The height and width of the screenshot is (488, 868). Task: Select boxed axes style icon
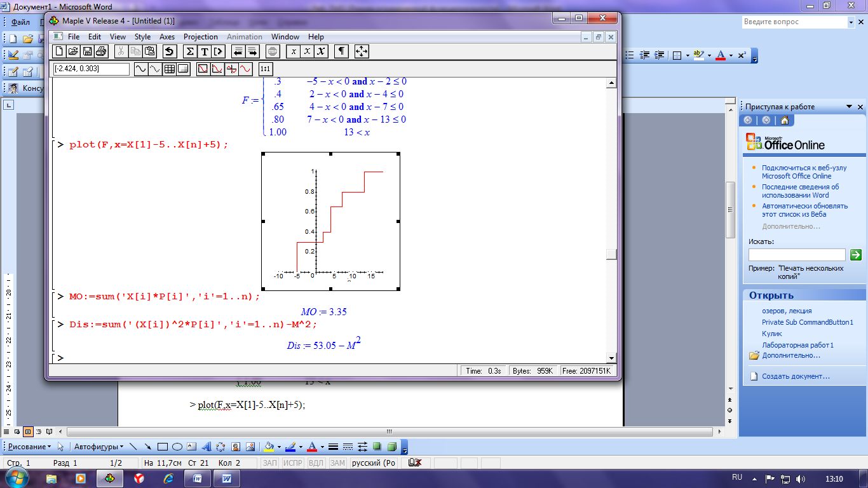click(x=203, y=69)
